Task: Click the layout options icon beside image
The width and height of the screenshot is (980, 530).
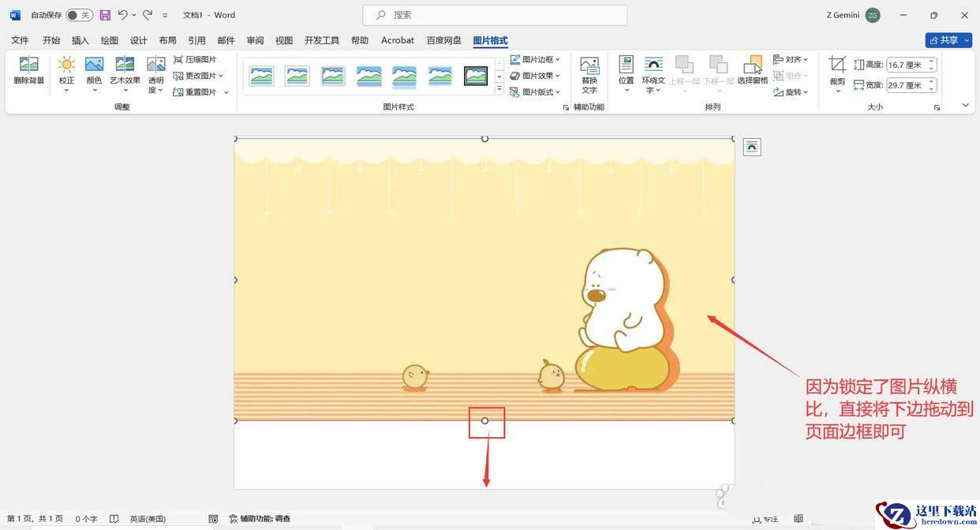Action: tap(752, 147)
